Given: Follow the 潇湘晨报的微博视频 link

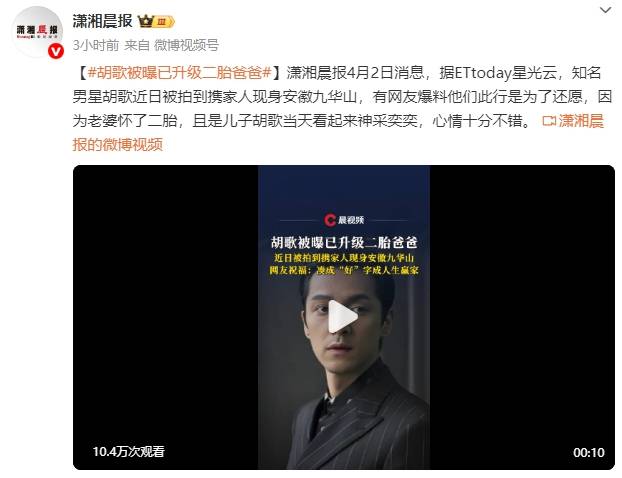Looking at the screenshot, I should click(338, 132).
